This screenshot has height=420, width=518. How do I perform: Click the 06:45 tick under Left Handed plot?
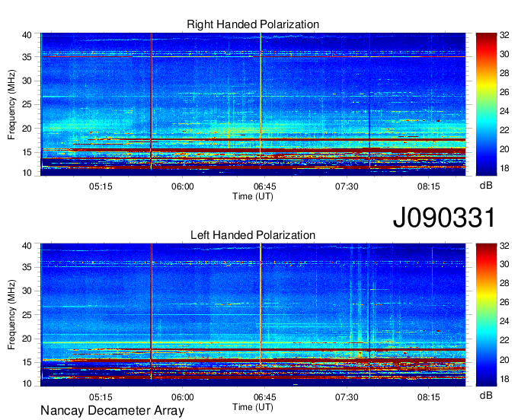(x=264, y=397)
